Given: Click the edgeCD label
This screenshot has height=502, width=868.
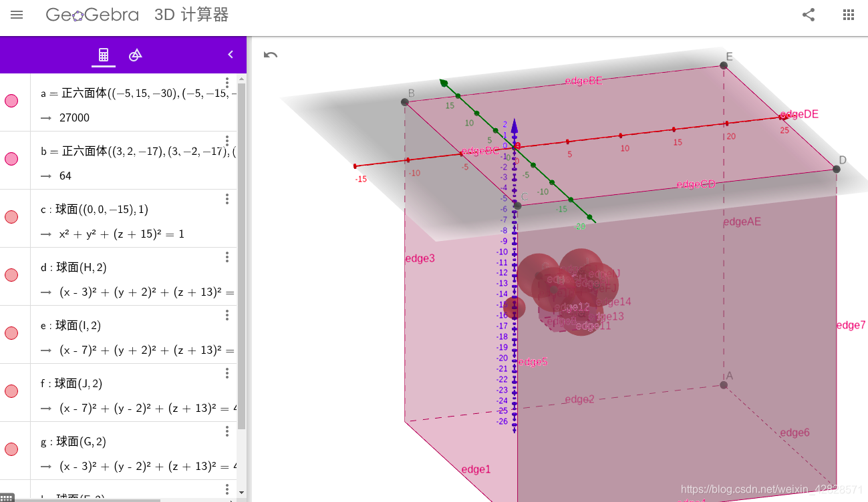Looking at the screenshot, I should [696, 184].
